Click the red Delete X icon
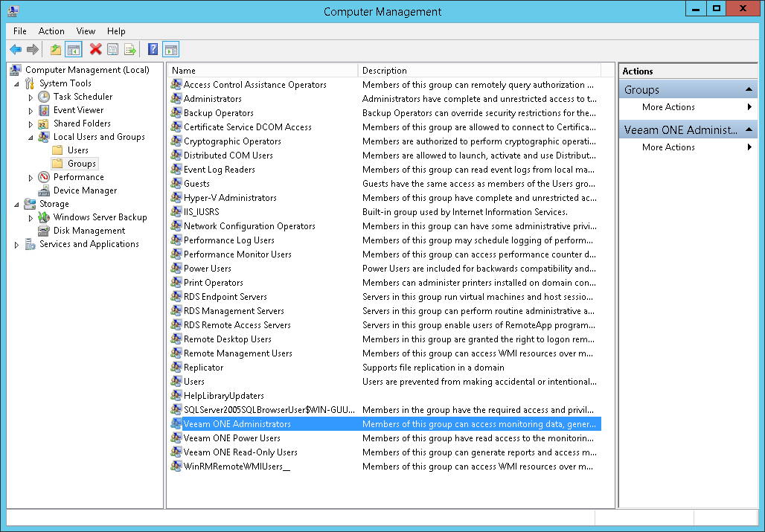 (x=95, y=49)
